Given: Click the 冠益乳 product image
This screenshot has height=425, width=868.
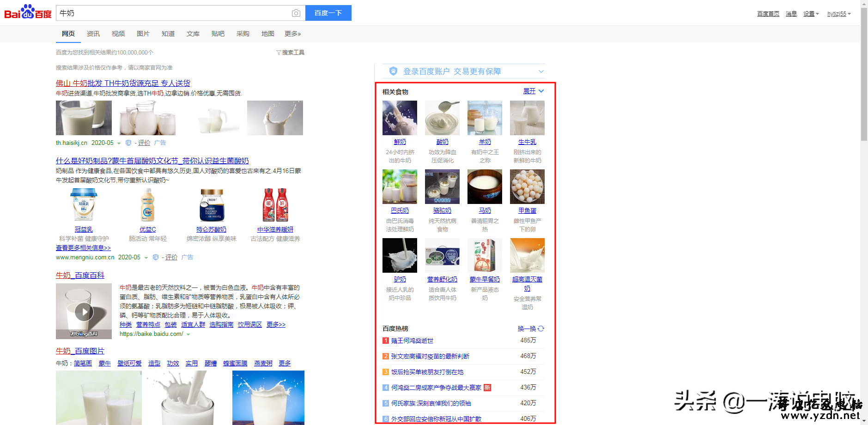Looking at the screenshot, I should click(84, 205).
